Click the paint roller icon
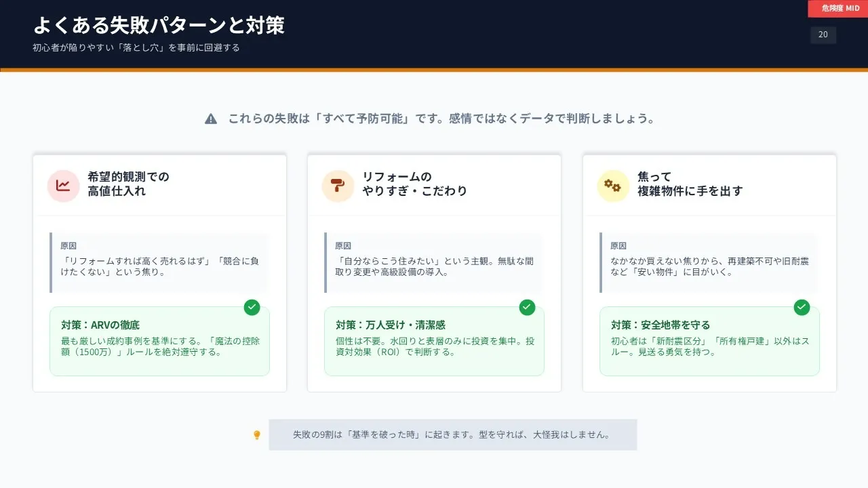Image resolution: width=868 pixels, height=488 pixels. coord(338,185)
